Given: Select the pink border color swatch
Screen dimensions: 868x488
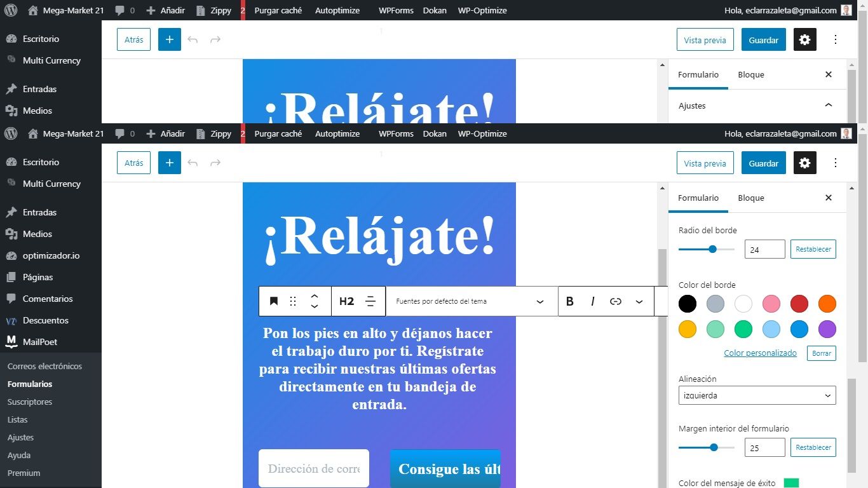Looking at the screenshot, I should coord(771,304).
